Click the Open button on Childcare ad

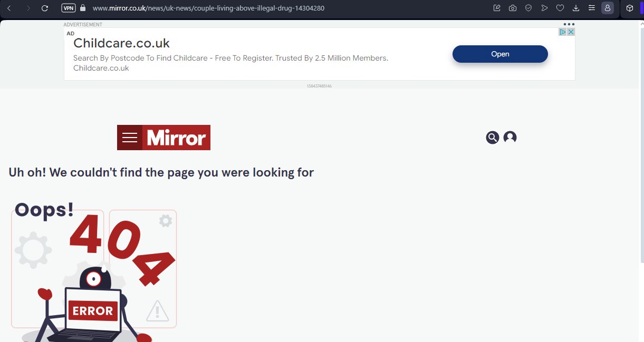500,54
